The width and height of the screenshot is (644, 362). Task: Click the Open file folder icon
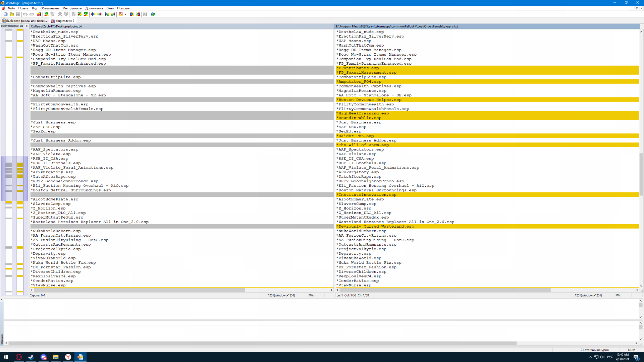pos(12,14)
